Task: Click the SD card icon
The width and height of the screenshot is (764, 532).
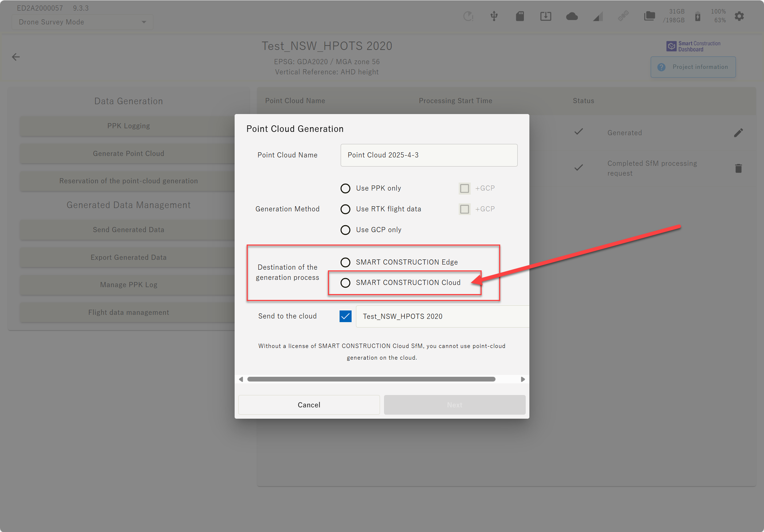Action: [520, 16]
